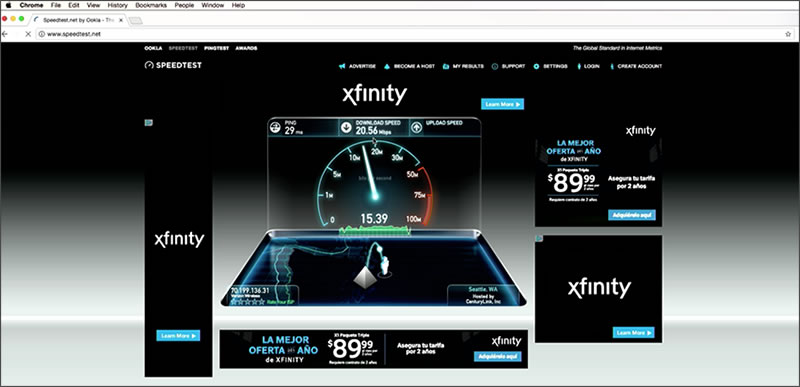Image resolution: width=800 pixels, height=387 pixels.
Task: Click the green throughput graph below the gauge
Action: tap(375, 231)
